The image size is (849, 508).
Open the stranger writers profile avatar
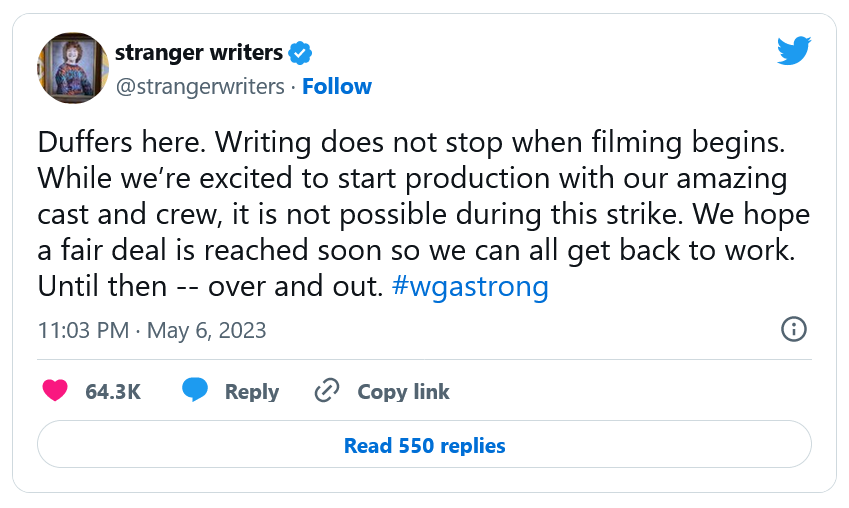73,68
